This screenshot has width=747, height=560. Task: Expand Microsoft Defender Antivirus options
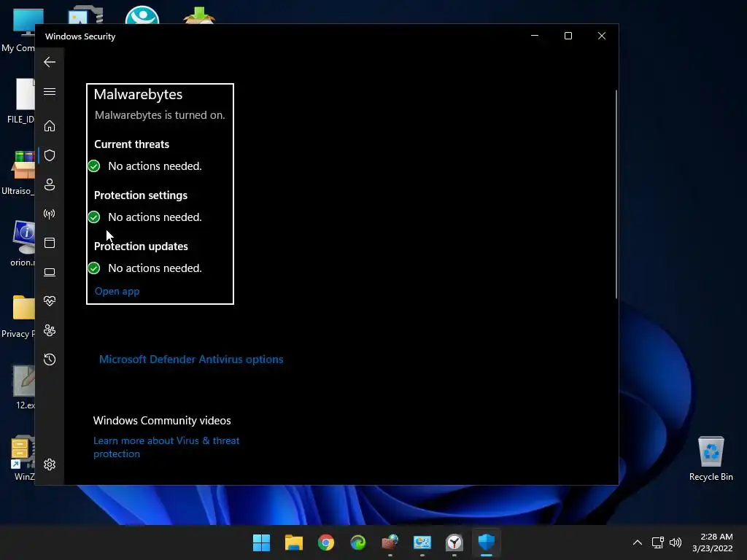(191, 359)
